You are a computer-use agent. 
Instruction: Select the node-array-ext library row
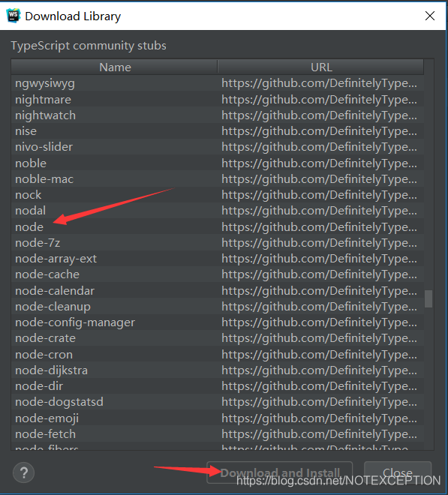218,259
